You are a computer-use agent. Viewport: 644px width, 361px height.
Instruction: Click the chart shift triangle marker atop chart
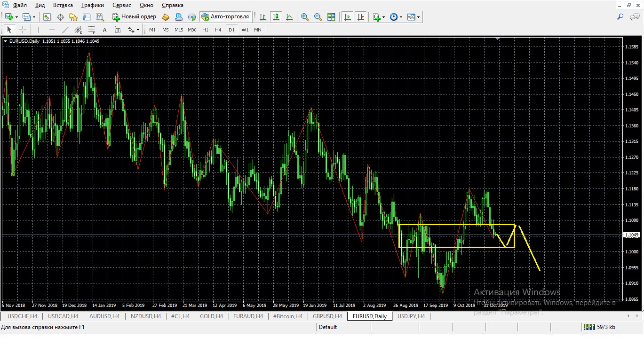[498, 39]
